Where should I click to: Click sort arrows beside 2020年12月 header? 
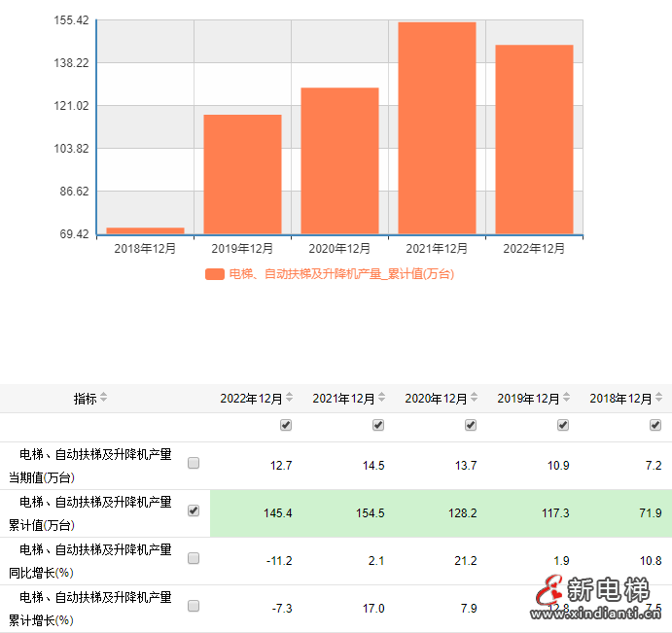[475, 398]
